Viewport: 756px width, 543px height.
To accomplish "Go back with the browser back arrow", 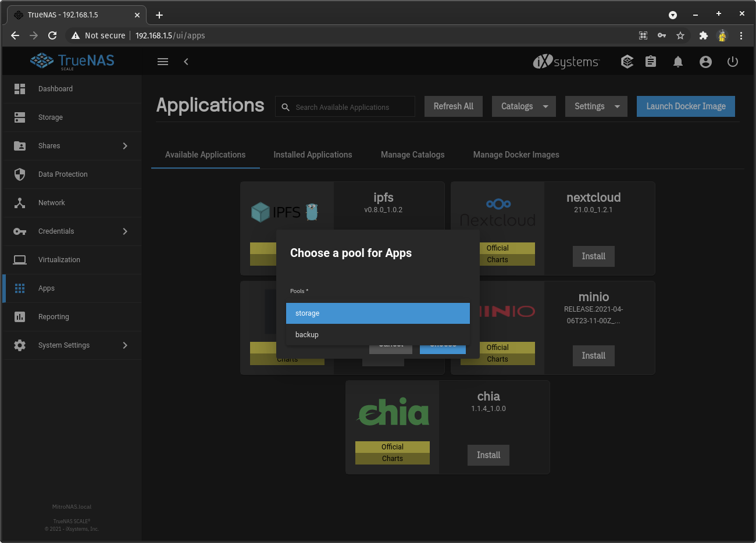I will click(x=15, y=35).
